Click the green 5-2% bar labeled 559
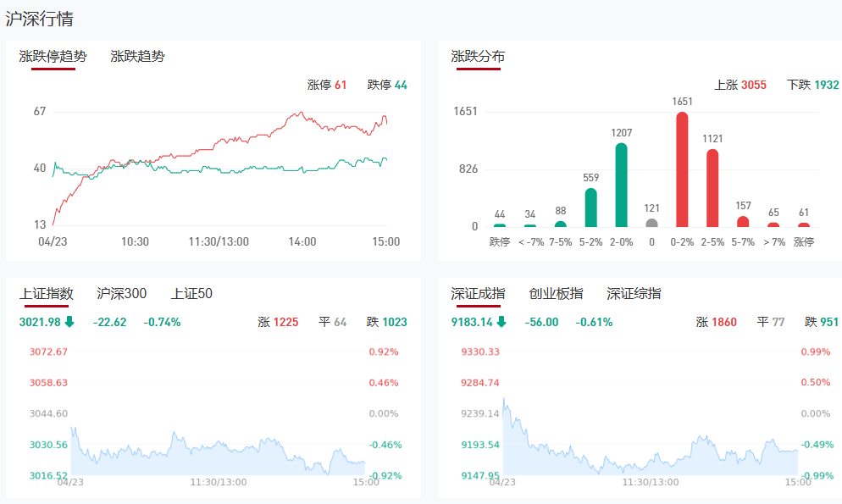The image size is (842, 504). [590, 208]
